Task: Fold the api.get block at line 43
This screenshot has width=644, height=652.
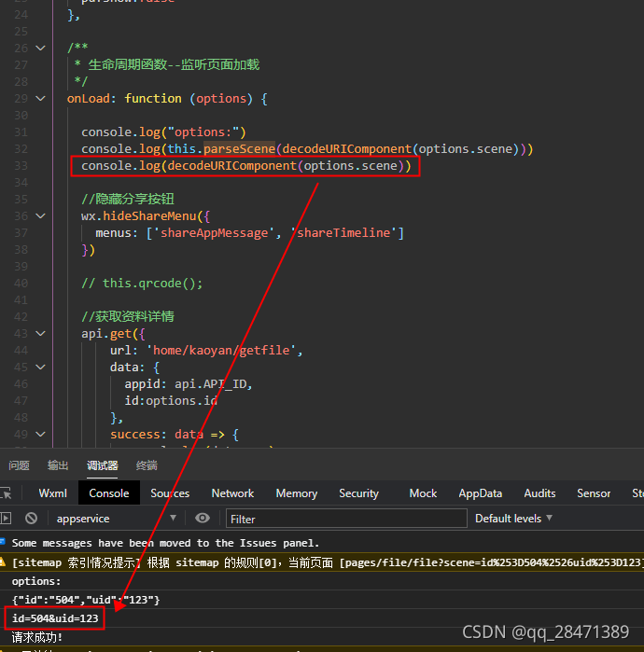Action: pos(40,334)
